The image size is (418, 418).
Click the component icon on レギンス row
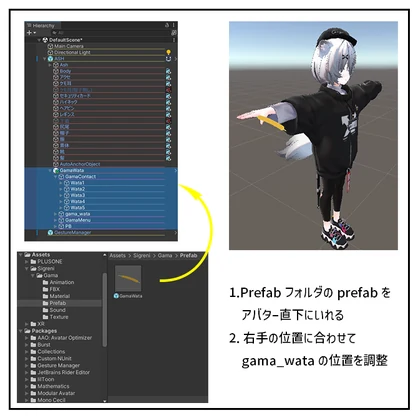tap(168, 114)
